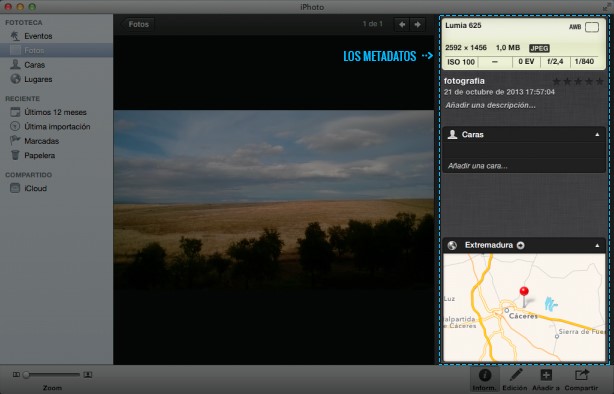Click Cáceres label on the map
614x394 pixels.
524,316
